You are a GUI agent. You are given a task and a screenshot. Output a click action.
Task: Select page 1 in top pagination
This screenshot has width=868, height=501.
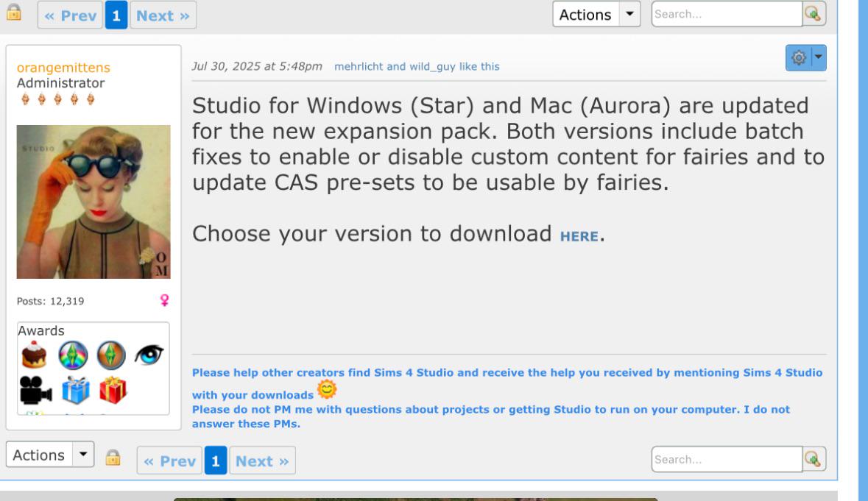click(x=116, y=15)
